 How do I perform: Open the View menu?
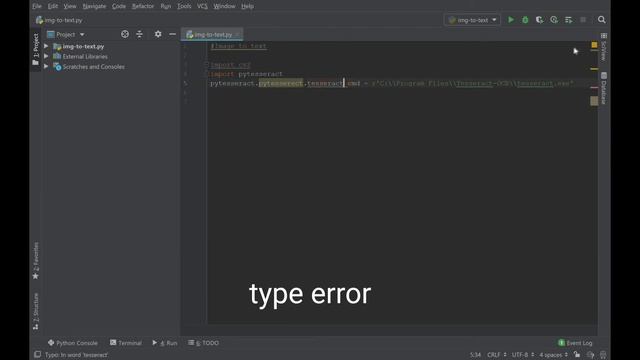[70, 6]
